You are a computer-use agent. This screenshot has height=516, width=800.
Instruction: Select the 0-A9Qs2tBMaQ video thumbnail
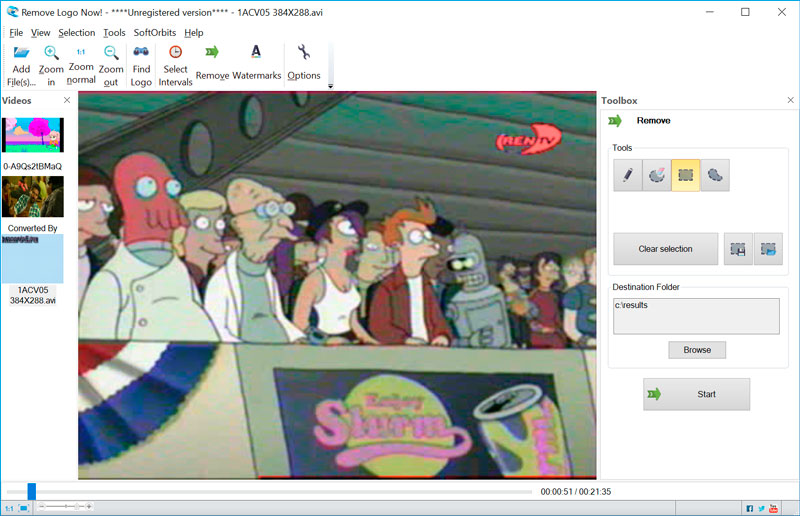coord(33,135)
